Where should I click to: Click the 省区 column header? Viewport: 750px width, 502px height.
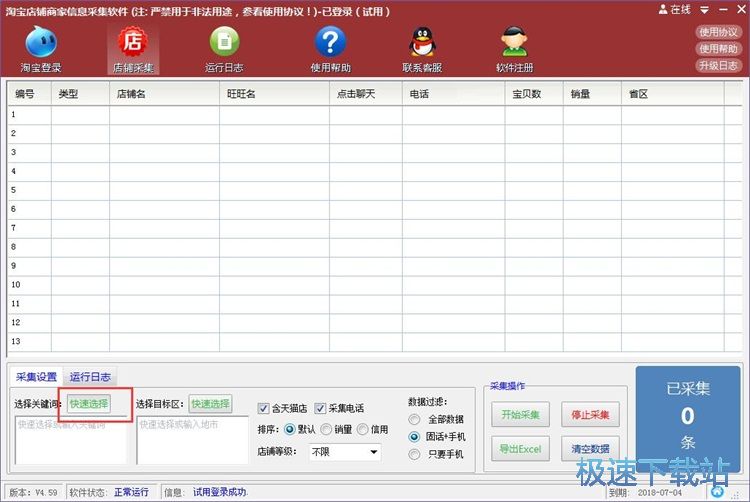(673, 94)
